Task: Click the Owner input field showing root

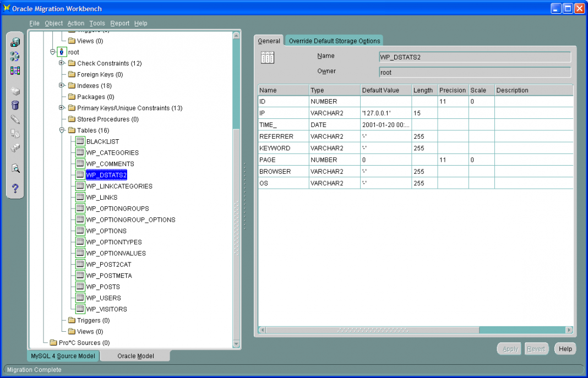Action: [473, 72]
